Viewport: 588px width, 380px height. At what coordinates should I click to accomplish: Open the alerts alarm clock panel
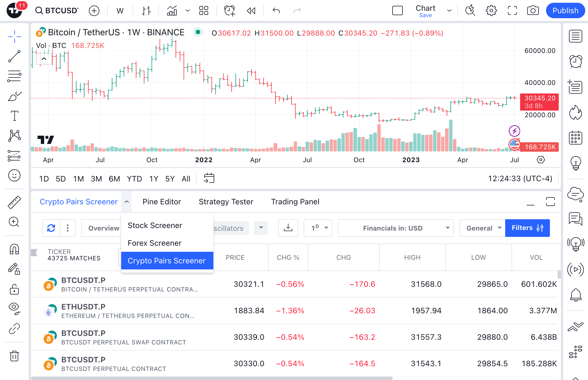(576, 61)
